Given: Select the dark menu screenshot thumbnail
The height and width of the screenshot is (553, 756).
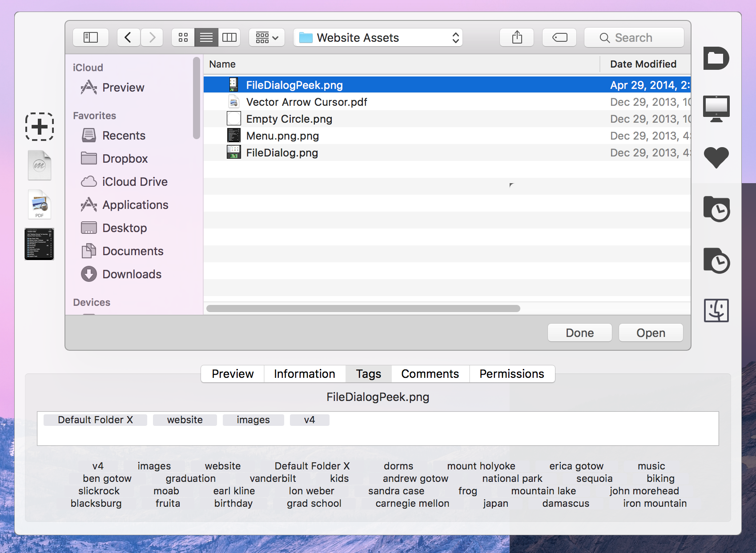Looking at the screenshot, I should (40, 244).
